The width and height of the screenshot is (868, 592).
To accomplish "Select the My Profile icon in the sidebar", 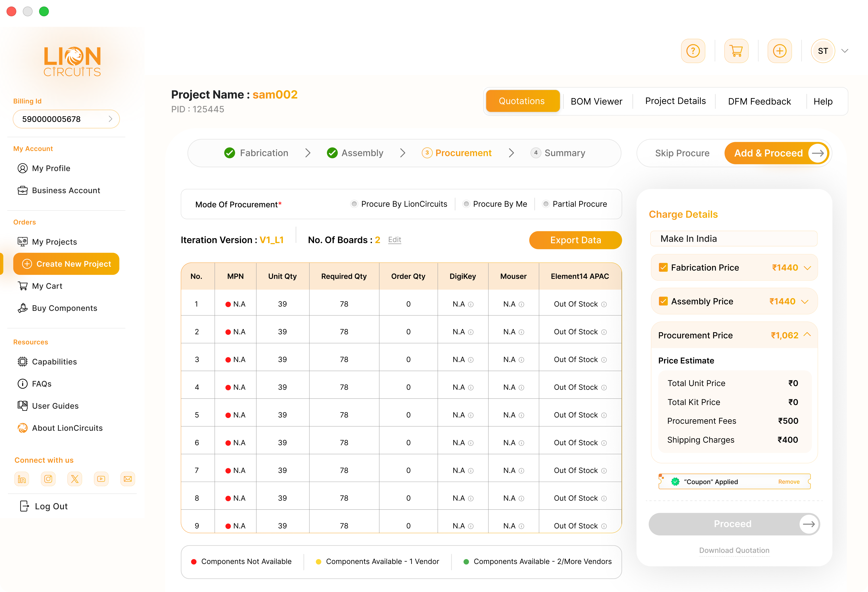I will [x=22, y=168].
